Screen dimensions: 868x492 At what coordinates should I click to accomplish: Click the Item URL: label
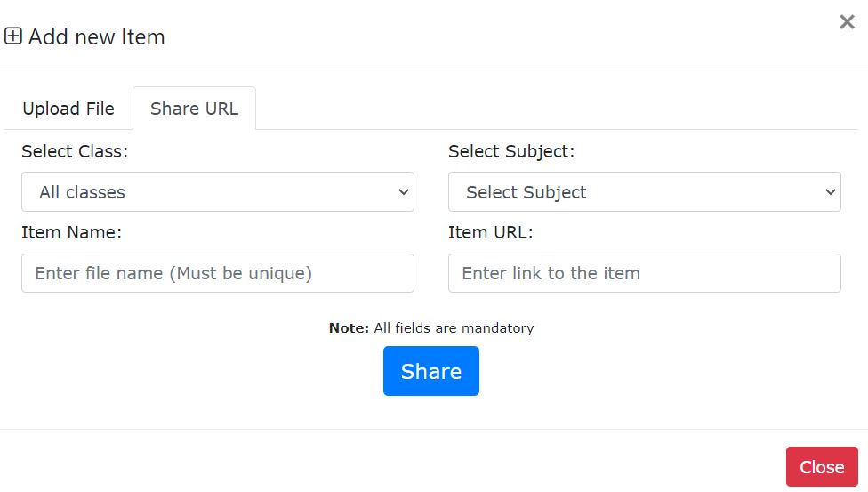tap(490, 233)
